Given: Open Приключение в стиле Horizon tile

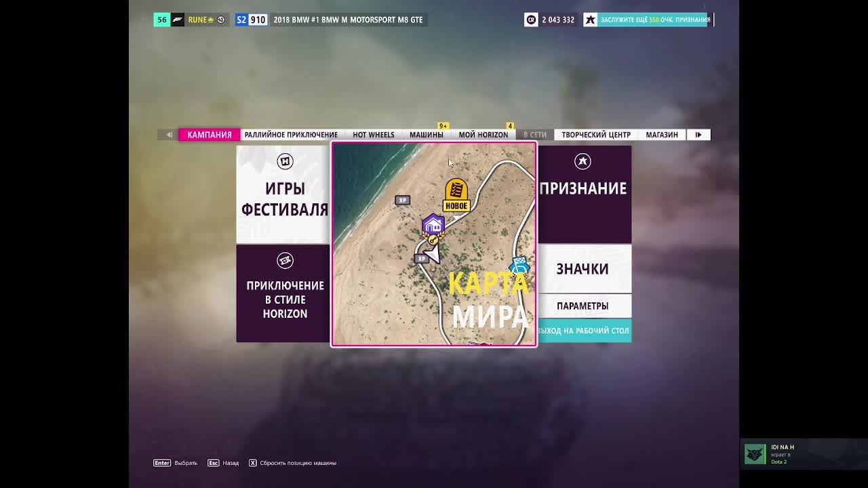Looking at the screenshot, I should [283, 293].
